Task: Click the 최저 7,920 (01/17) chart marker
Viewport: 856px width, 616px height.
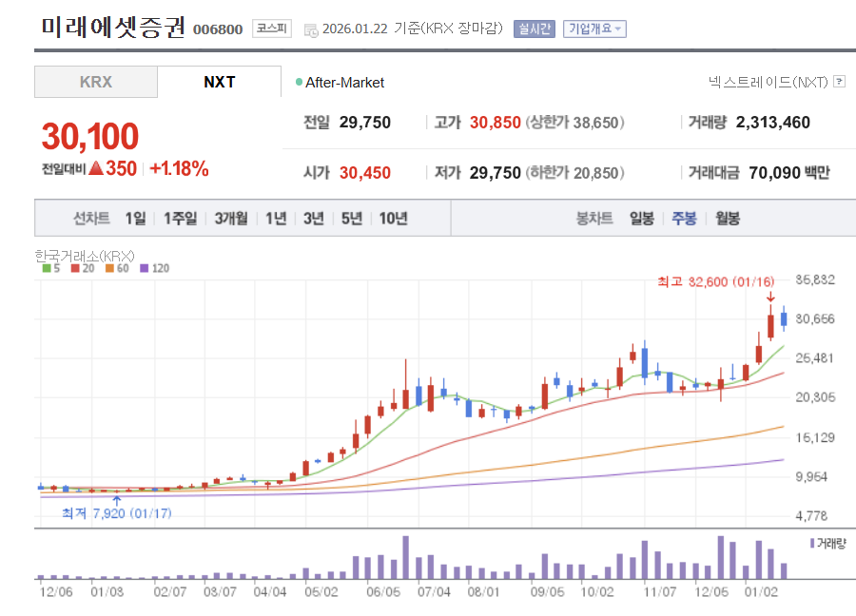Action: click(x=117, y=513)
